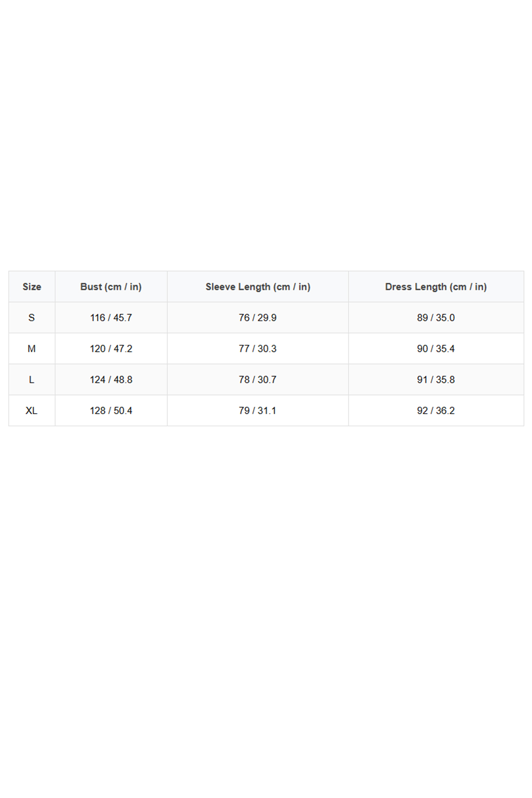Click dress length 89 / 35.0
The image size is (532, 798).
pyautogui.click(x=436, y=318)
